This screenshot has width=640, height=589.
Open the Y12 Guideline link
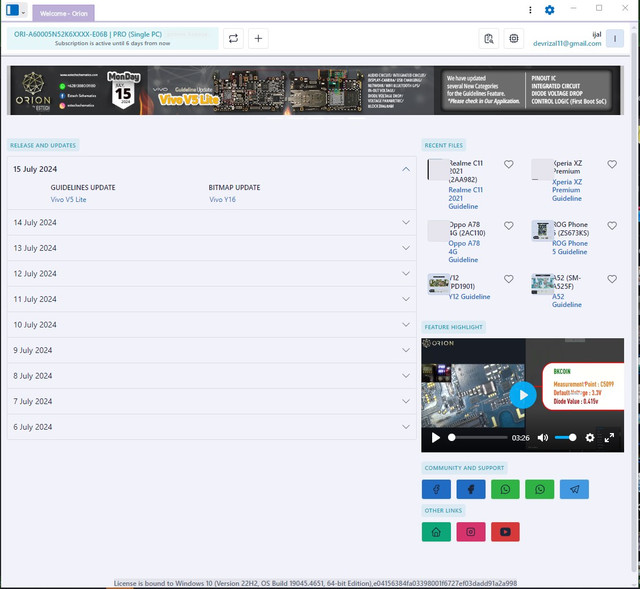pyautogui.click(x=469, y=297)
